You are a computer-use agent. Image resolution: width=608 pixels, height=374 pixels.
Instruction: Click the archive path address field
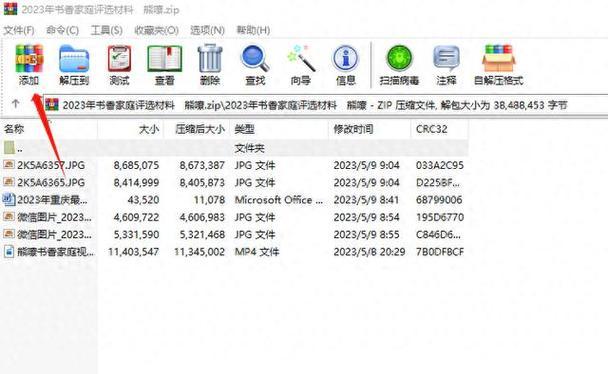click(325, 105)
